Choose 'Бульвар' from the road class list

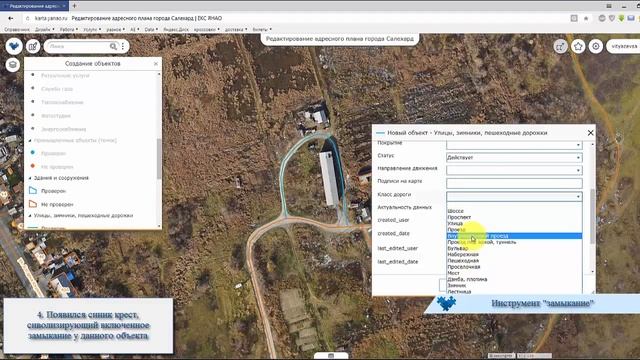pos(458,248)
